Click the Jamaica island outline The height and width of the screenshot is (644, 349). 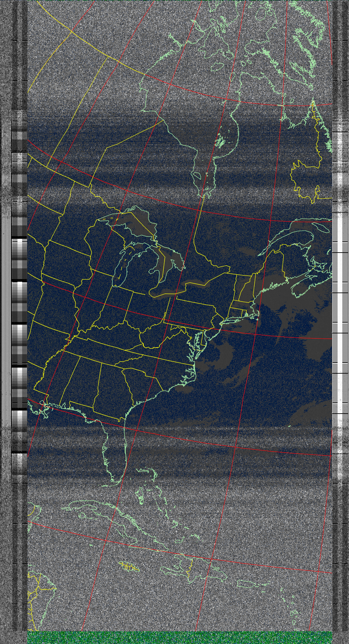tap(129, 567)
